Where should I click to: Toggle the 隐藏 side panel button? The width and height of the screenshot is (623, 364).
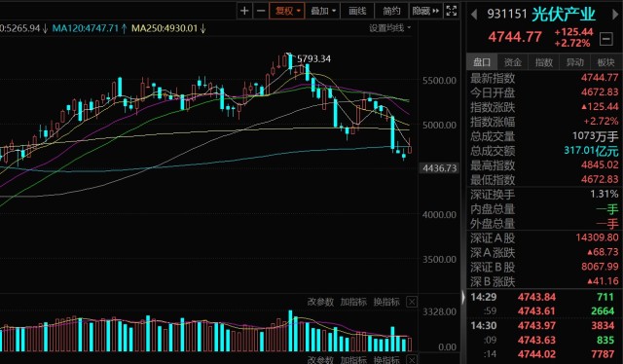pyautogui.click(x=425, y=11)
